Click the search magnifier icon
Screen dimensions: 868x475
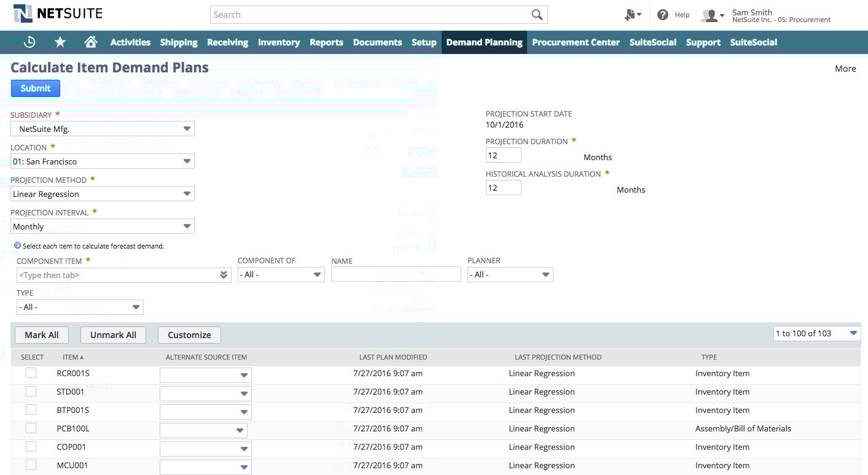537,15
